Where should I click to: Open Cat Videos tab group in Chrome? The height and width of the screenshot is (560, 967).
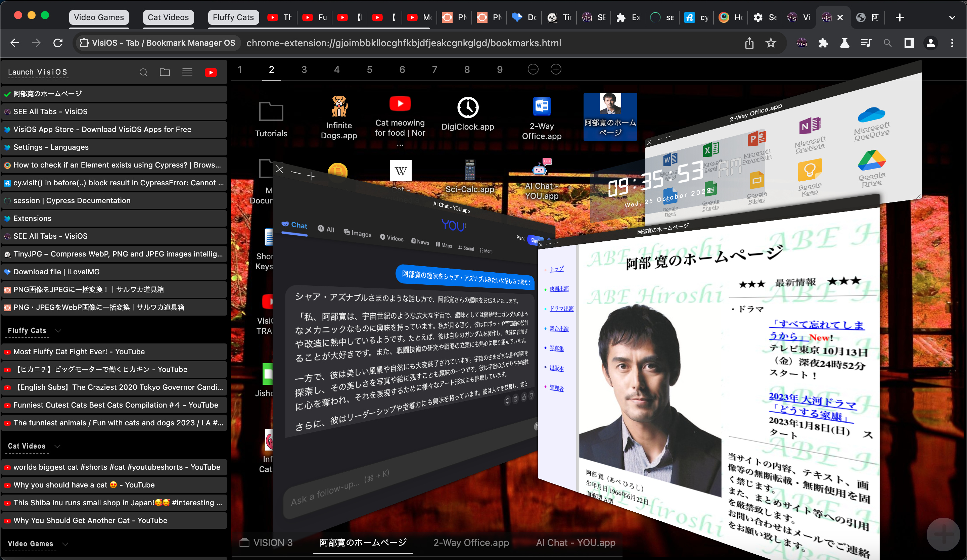click(x=168, y=18)
